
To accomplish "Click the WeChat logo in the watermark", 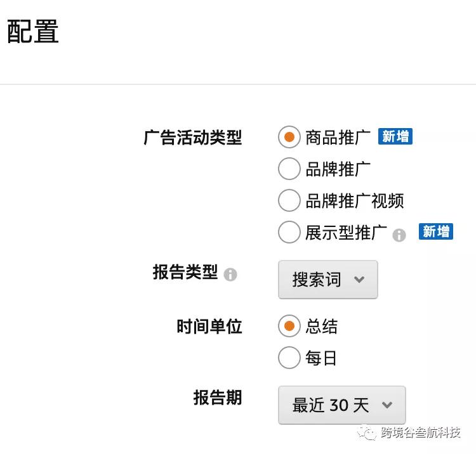I will [367, 433].
